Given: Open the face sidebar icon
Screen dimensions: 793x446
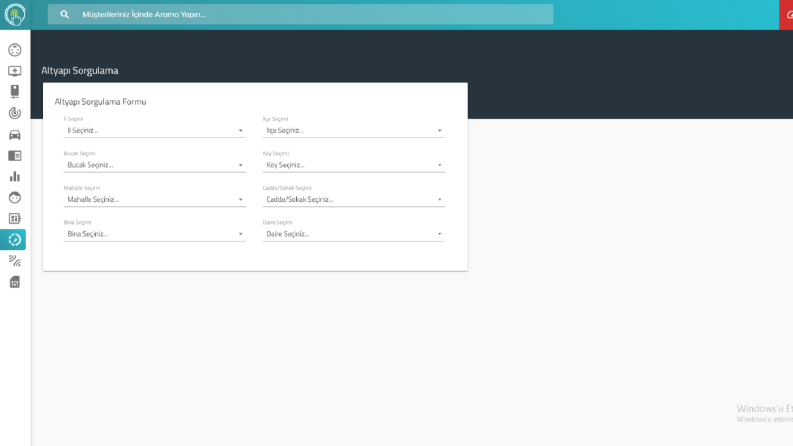Looking at the screenshot, I should (15, 198).
